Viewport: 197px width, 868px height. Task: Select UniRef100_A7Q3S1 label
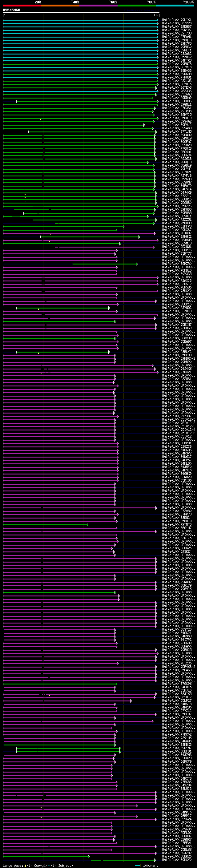click(x=177, y=108)
